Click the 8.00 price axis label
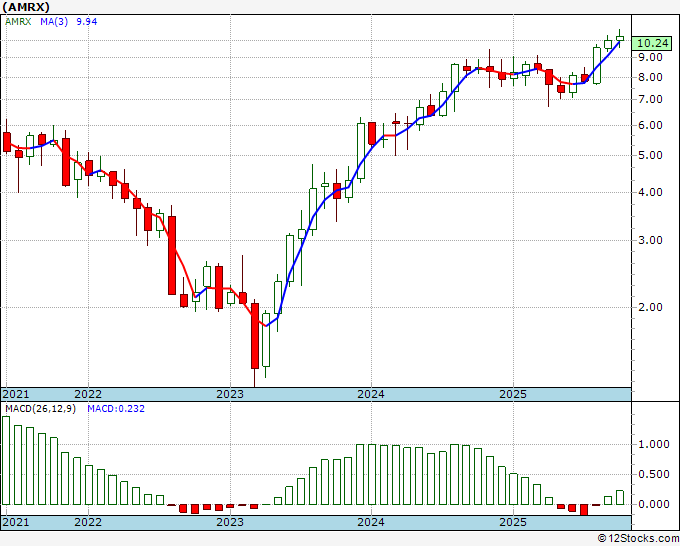The height and width of the screenshot is (546, 680). [651, 78]
